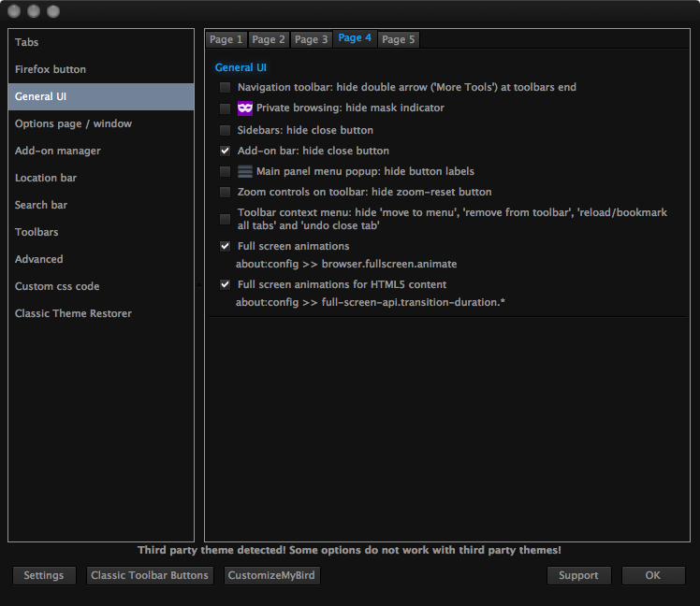Click the red close window button

(14, 11)
